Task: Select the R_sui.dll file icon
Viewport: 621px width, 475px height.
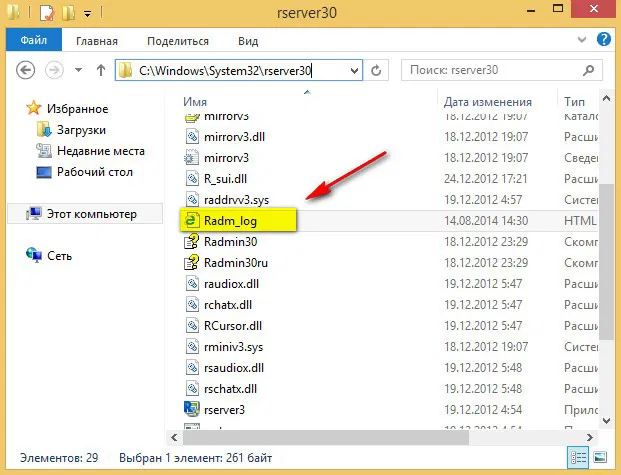Action: [x=192, y=179]
